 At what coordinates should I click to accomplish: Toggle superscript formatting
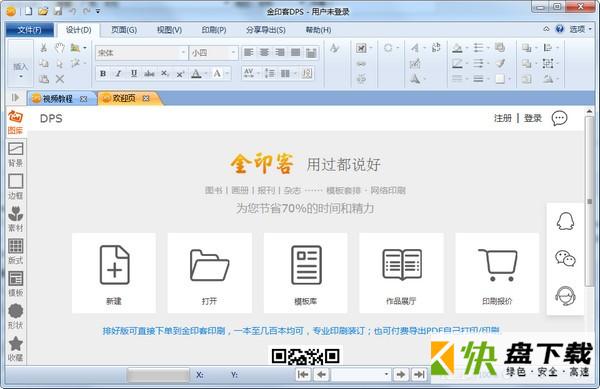180,73
